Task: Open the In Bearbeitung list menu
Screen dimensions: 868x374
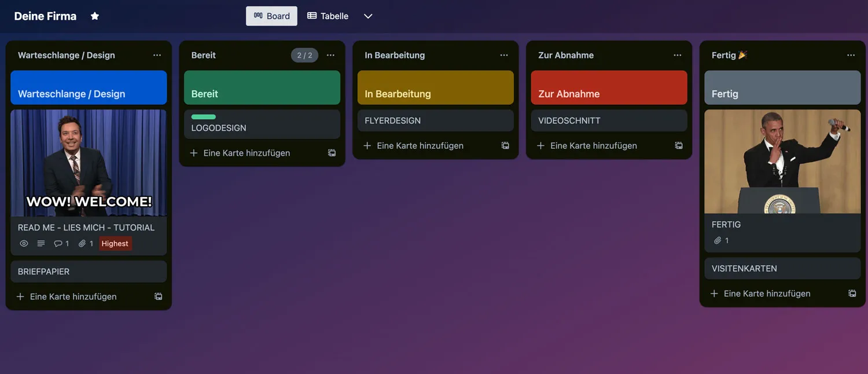Action: (504, 55)
